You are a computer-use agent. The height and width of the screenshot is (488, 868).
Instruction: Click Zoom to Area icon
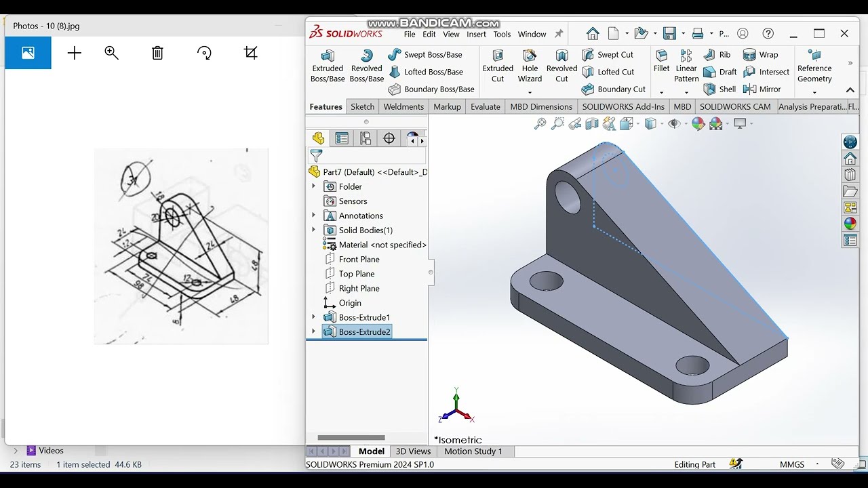[x=557, y=123]
